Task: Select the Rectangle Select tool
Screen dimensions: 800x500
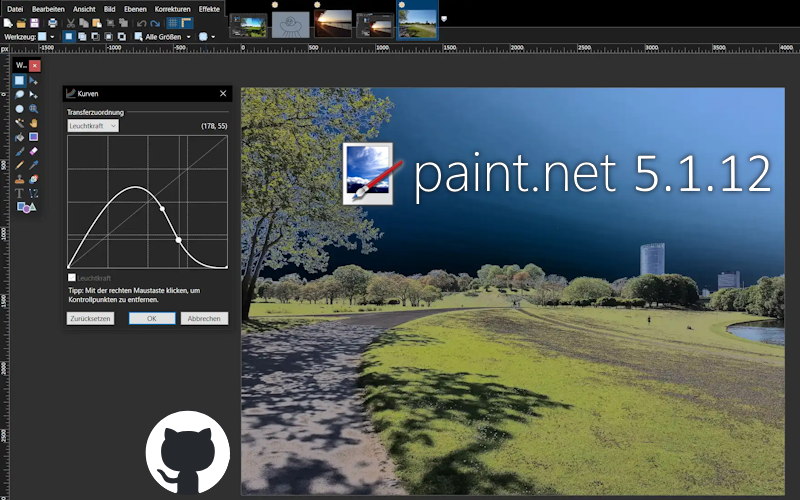Action: click(19, 80)
